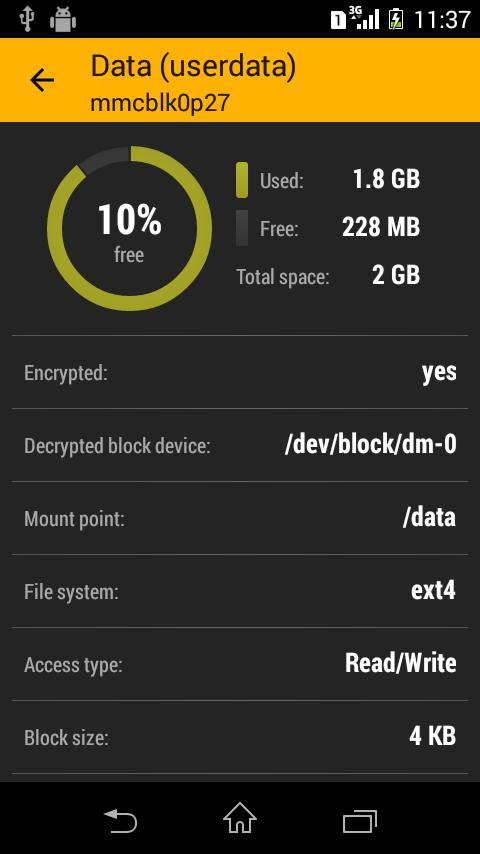This screenshot has width=480, height=854.
Task: Tap the Data (userdata) header title
Action: pyautogui.click(x=193, y=66)
